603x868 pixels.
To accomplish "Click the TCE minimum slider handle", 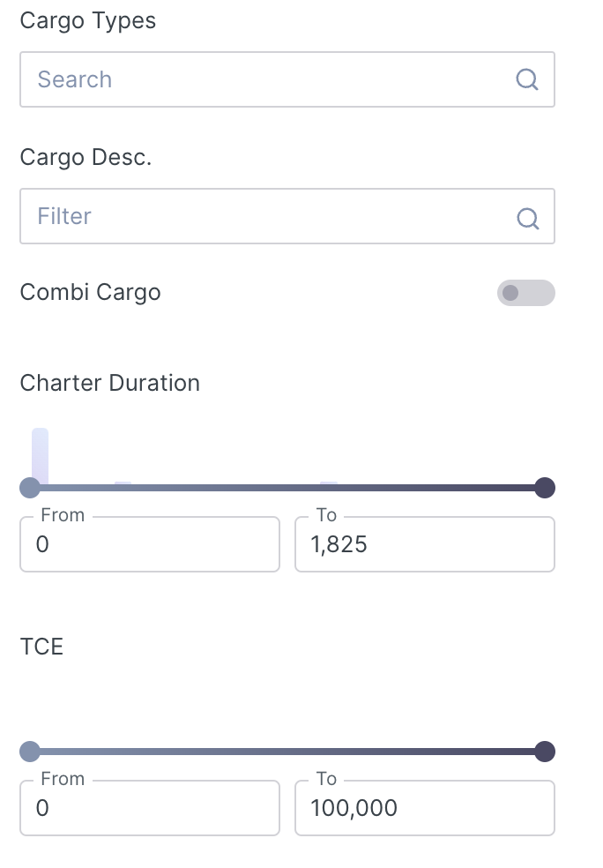I will pyautogui.click(x=30, y=752).
